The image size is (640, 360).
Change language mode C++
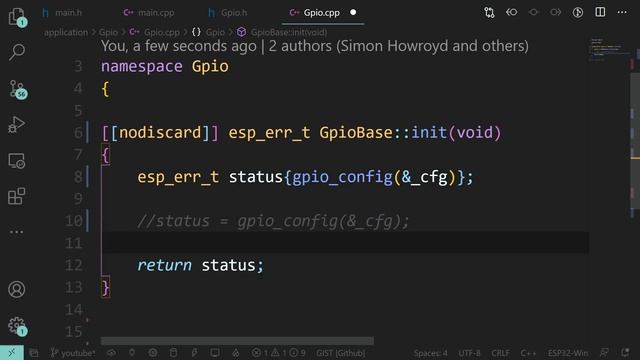528,353
